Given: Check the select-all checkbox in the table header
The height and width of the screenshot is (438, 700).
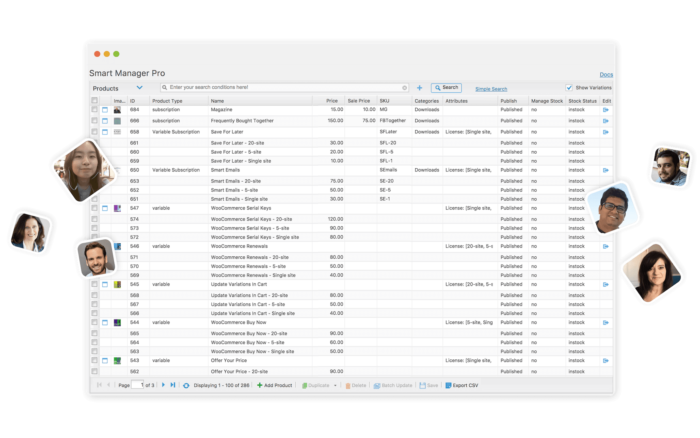Looking at the screenshot, I should [x=95, y=100].
